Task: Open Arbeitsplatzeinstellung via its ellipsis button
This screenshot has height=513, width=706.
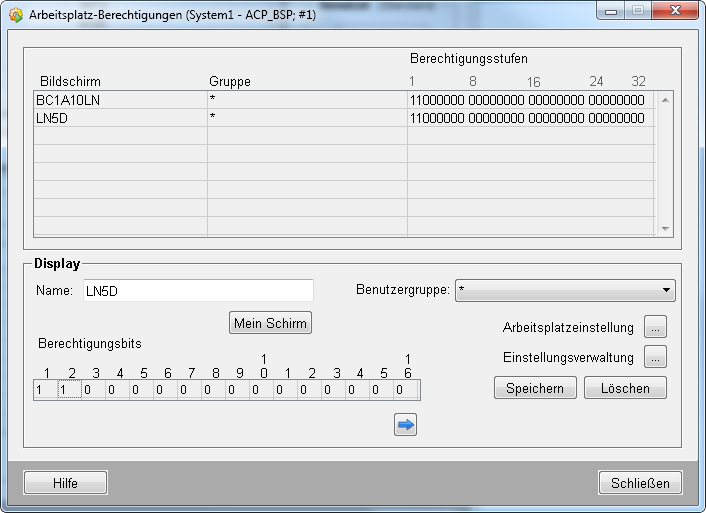Action: point(655,327)
